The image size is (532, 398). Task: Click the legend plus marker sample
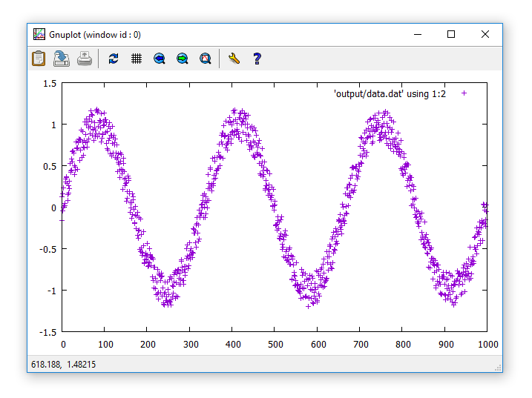click(464, 93)
